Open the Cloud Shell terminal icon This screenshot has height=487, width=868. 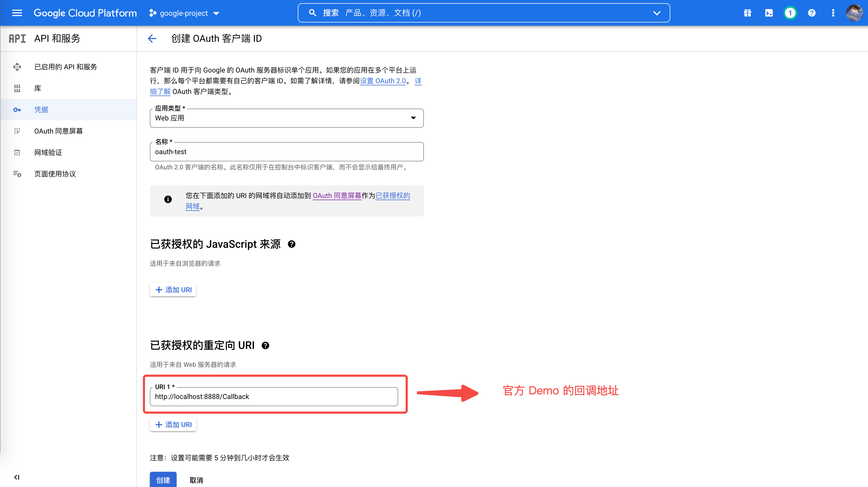click(769, 13)
